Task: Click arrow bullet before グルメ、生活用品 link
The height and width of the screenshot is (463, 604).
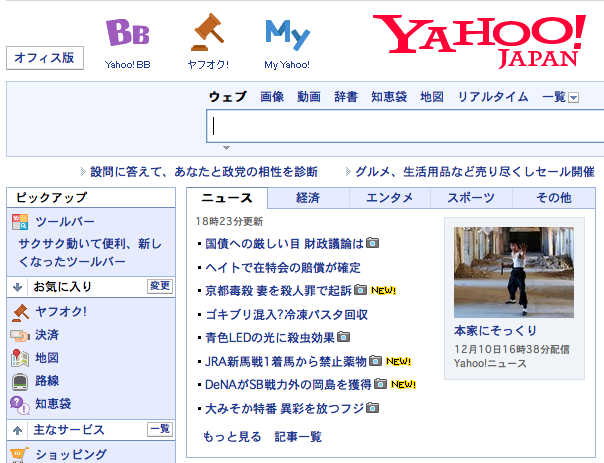Action: pyautogui.click(x=348, y=172)
